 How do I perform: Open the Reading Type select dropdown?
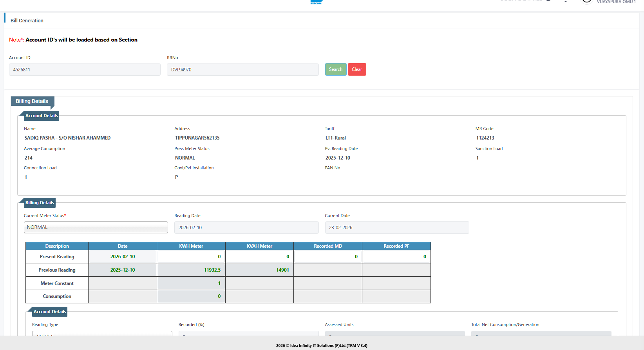coord(102,334)
